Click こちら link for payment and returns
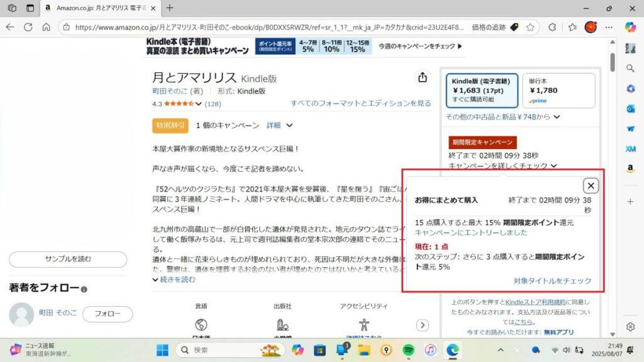 click(x=523, y=322)
